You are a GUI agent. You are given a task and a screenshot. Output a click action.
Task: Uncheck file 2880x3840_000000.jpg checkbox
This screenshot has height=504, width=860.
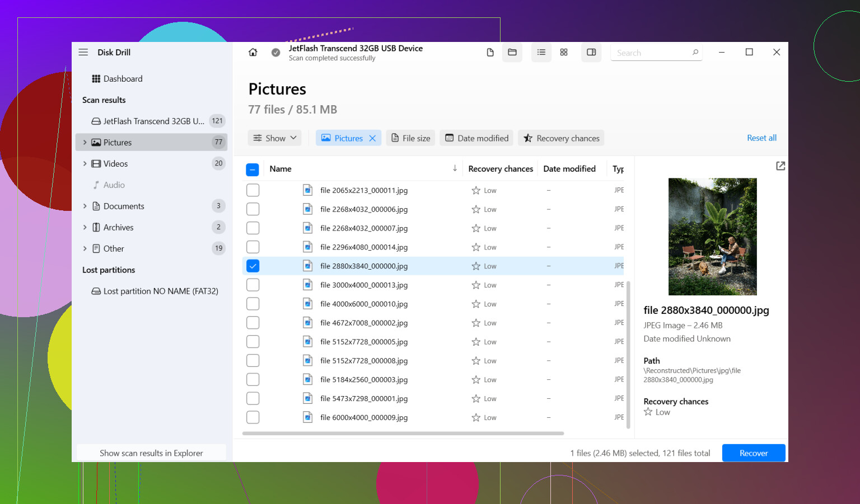[x=253, y=266]
